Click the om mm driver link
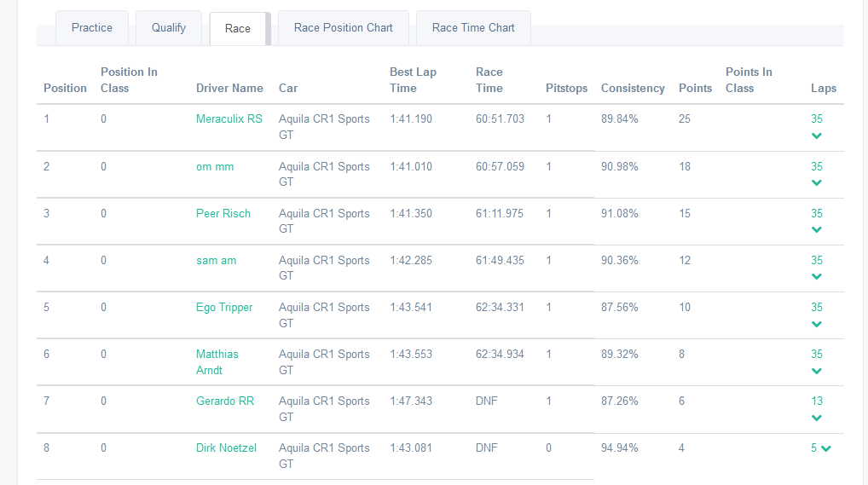The width and height of the screenshot is (868, 485). tap(215, 166)
